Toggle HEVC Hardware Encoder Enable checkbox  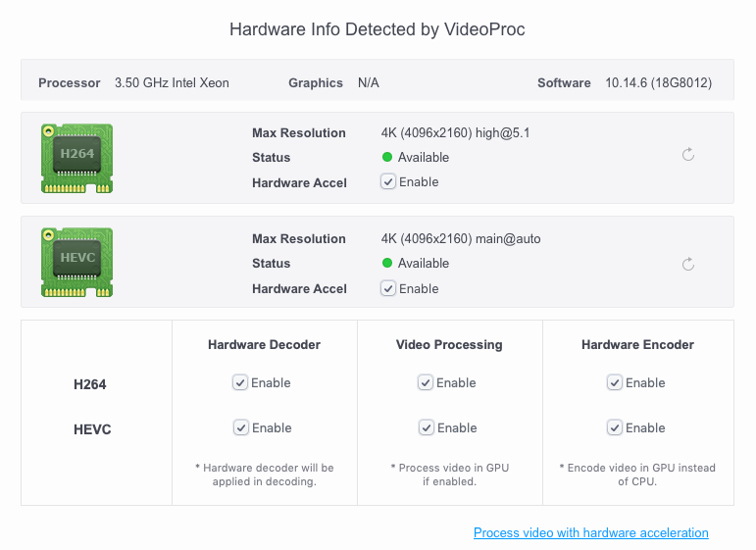pos(615,427)
